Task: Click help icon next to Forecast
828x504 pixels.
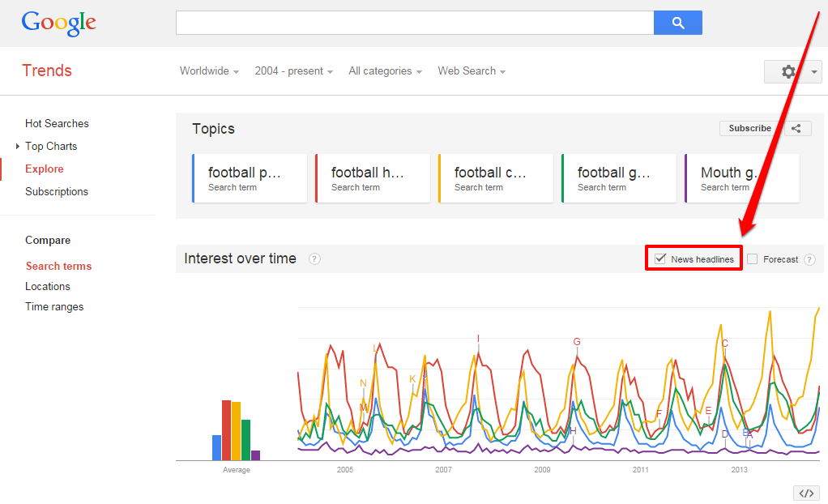Action: coord(809,259)
